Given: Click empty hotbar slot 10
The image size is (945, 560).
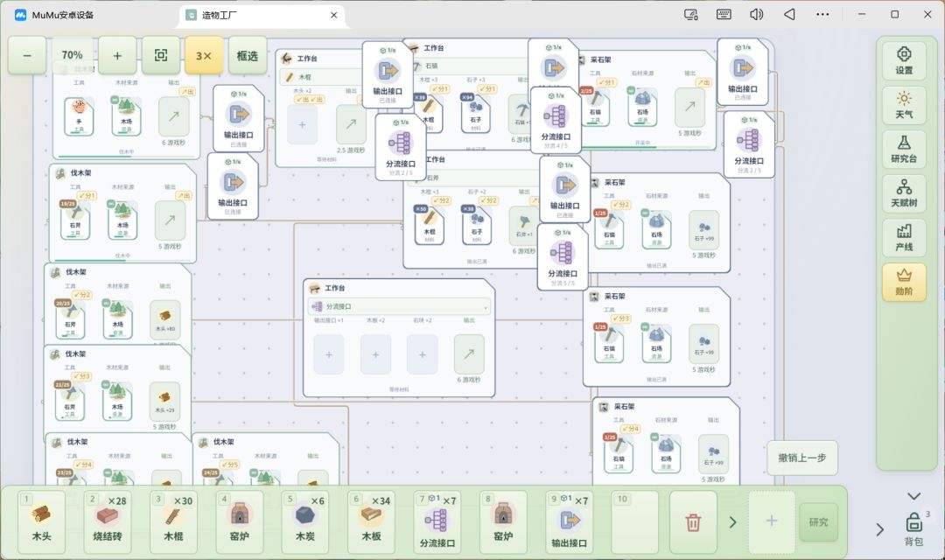Looking at the screenshot, I should pyautogui.click(x=635, y=522).
